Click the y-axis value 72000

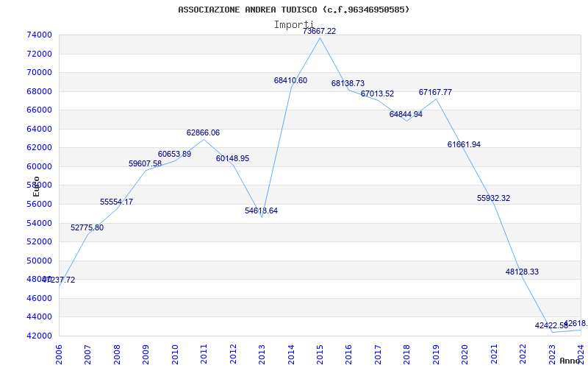pyautogui.click(x=39, y=54)
